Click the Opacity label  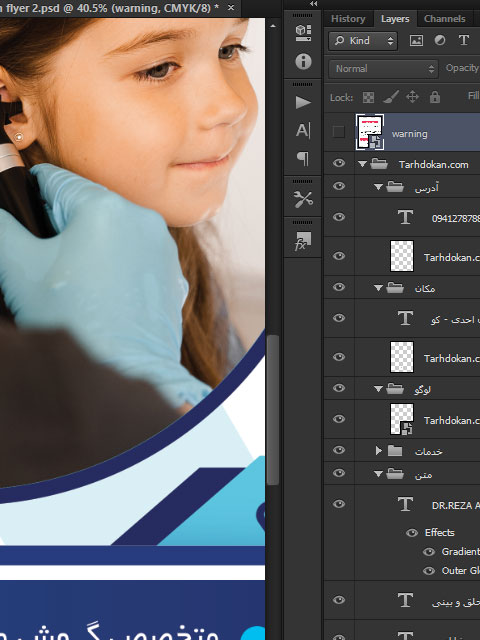(462, 68)
